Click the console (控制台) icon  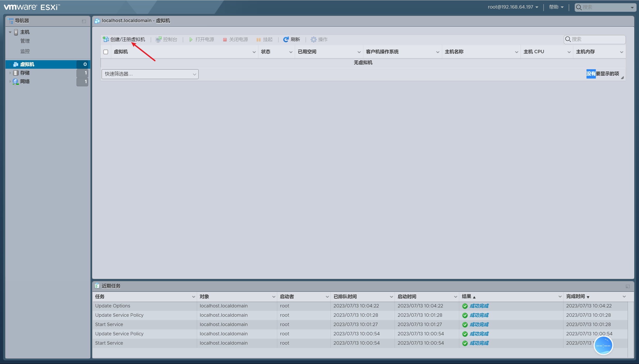pos(158,39)
